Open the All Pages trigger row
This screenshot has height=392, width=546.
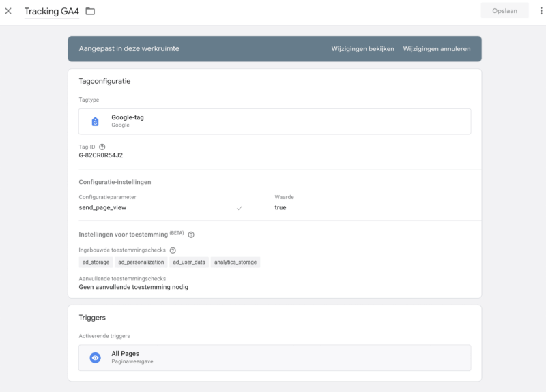click(274, 357)
